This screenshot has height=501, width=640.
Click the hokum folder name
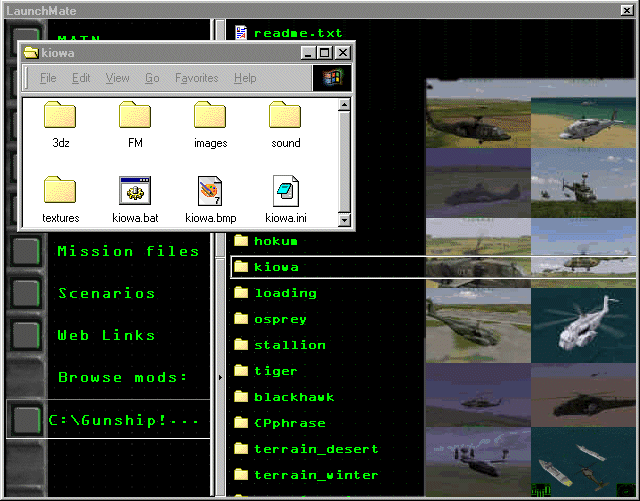(x=276, y=241)
